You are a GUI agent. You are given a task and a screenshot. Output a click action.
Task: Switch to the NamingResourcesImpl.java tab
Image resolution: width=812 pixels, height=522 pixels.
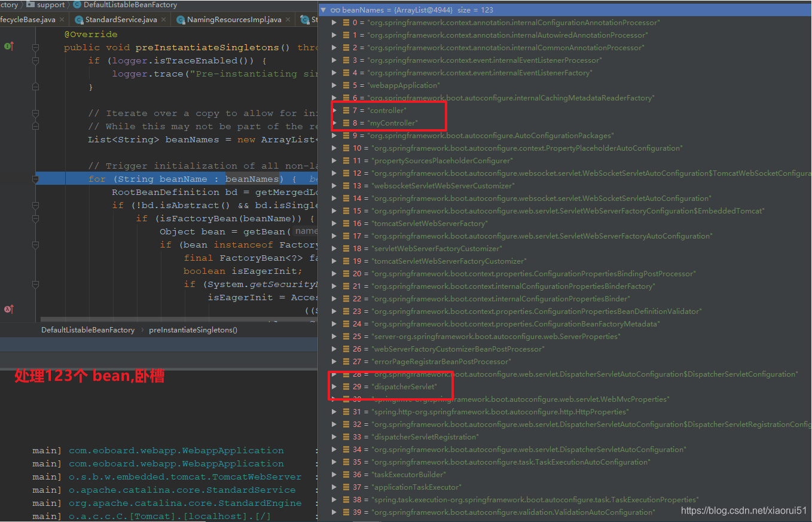(x=234, y=20)
